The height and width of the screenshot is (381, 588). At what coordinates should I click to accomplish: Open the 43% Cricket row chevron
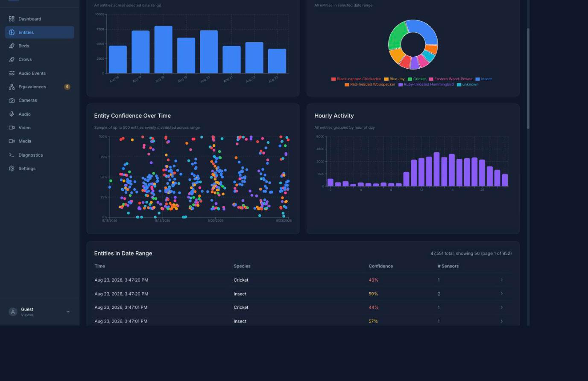click(x=502, y=280)
